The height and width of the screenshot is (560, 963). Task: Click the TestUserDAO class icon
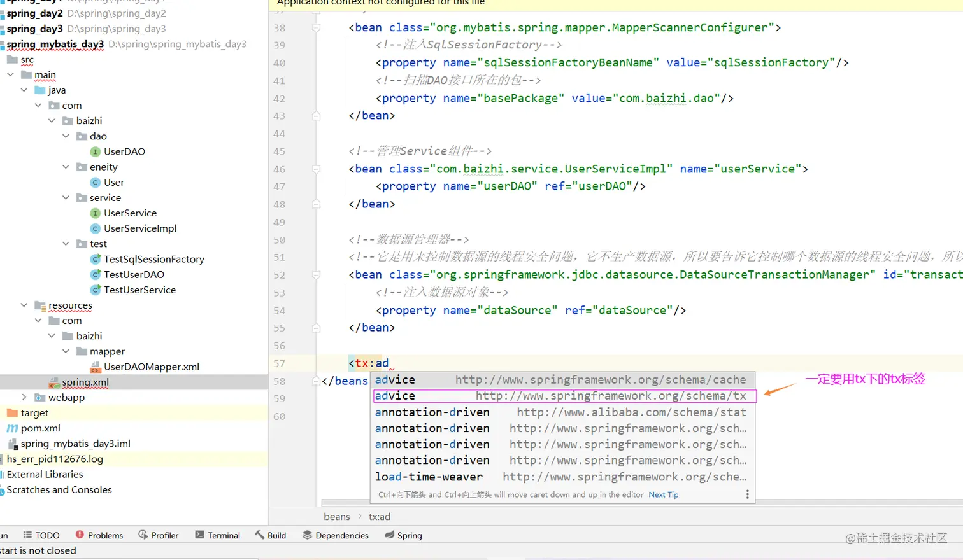(x=96, y=274)
